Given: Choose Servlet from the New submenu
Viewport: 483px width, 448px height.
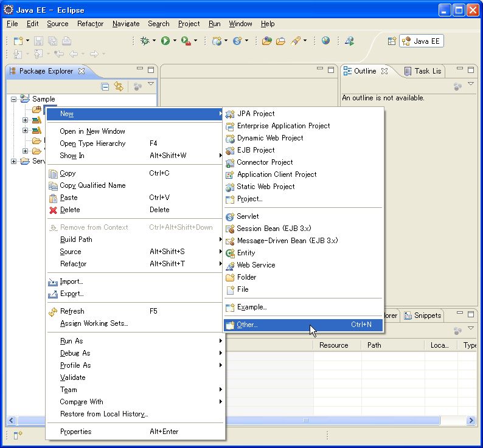Looking at the screenshot, I should pos(248,216).
